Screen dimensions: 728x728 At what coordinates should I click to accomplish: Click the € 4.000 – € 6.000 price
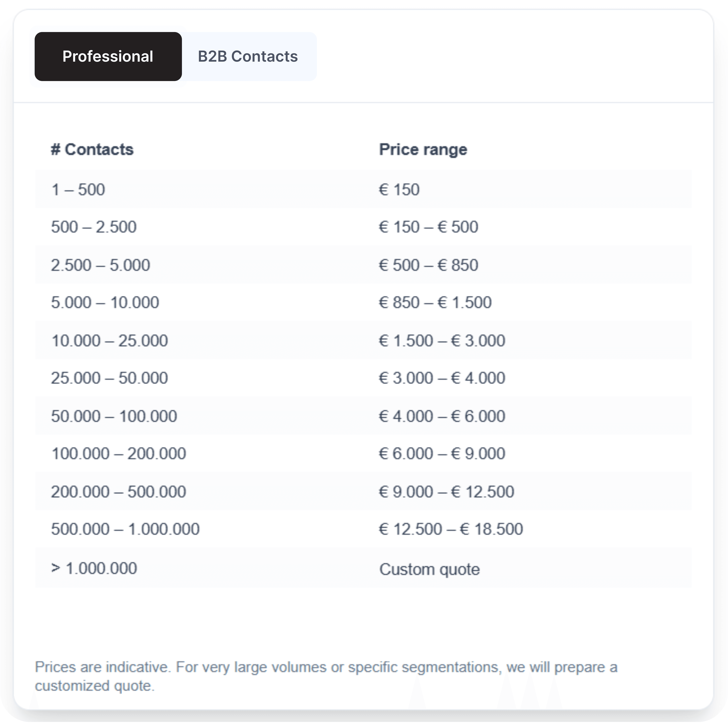[x=442, y=416]
